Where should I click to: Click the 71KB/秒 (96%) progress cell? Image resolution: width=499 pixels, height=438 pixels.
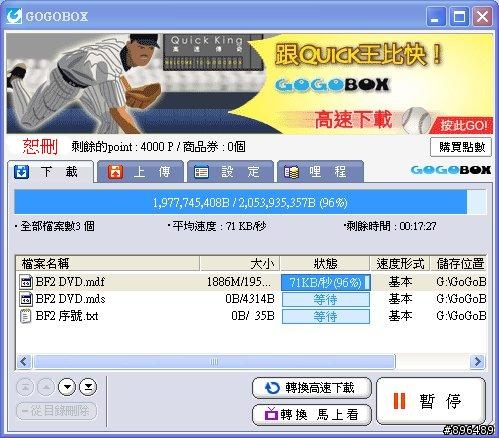click(326, 282)
